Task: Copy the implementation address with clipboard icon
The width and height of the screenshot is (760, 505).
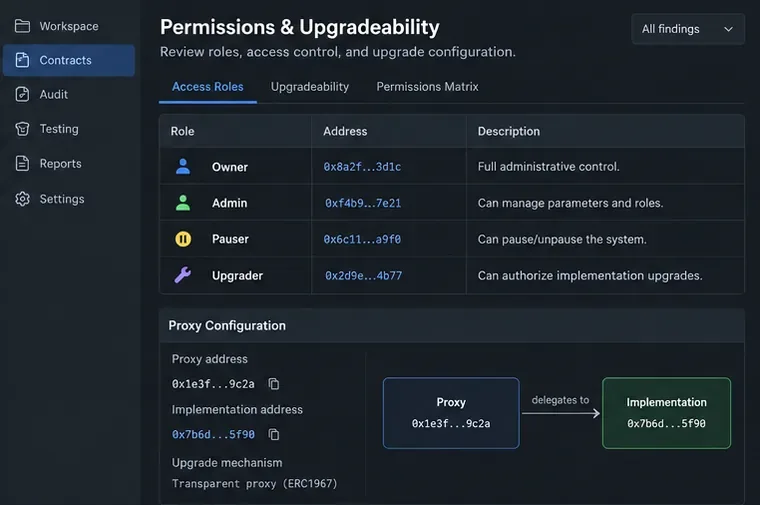Action: click(x=274, y=434)
